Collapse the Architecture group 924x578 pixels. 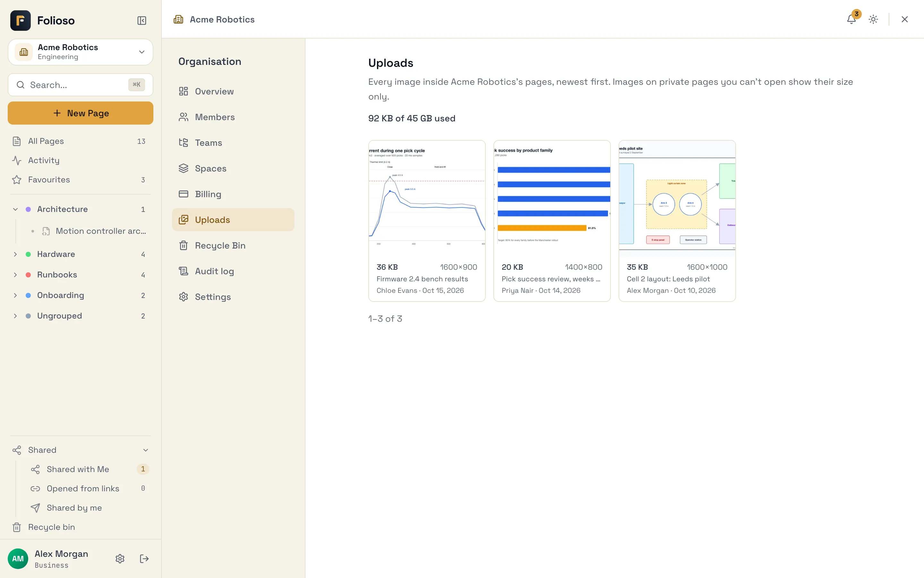pos(15,209)
